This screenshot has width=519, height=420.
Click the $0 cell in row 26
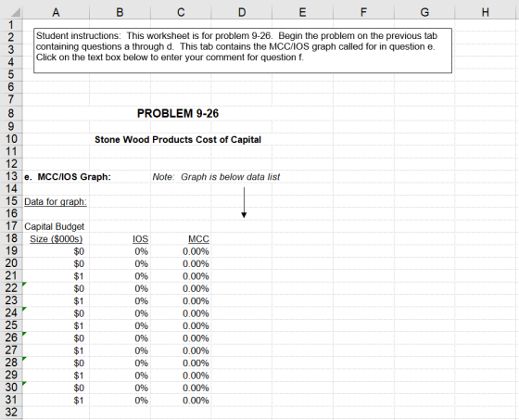pyautogui.click(x=56, y=338)
